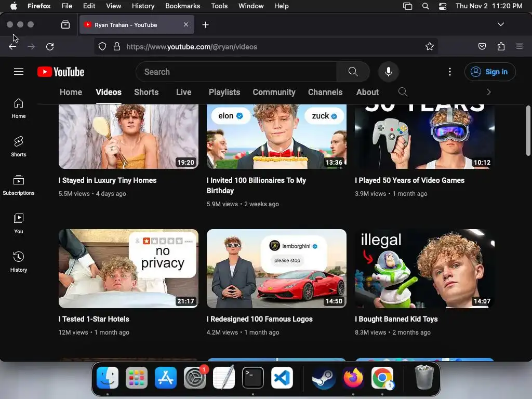Open Terminal from the Dock

pyautogui.click(x=253, y=378)
